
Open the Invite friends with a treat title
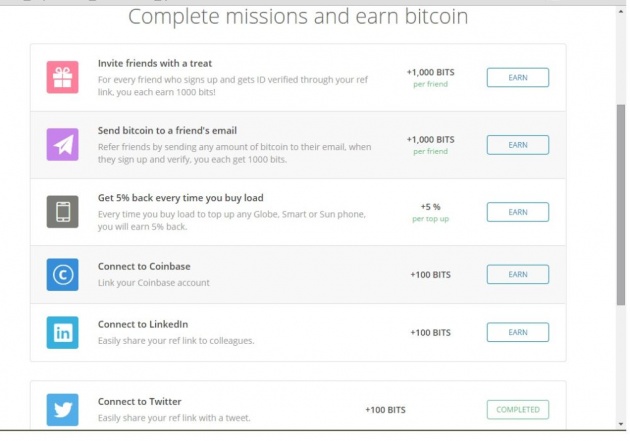(155, 63)
